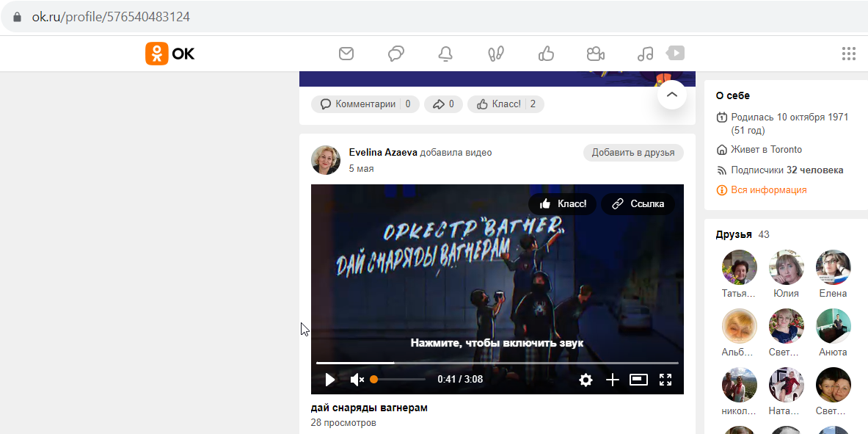
Task: Click the browser address bar URL
Action: pyautogui.click(x=111, y=17)
